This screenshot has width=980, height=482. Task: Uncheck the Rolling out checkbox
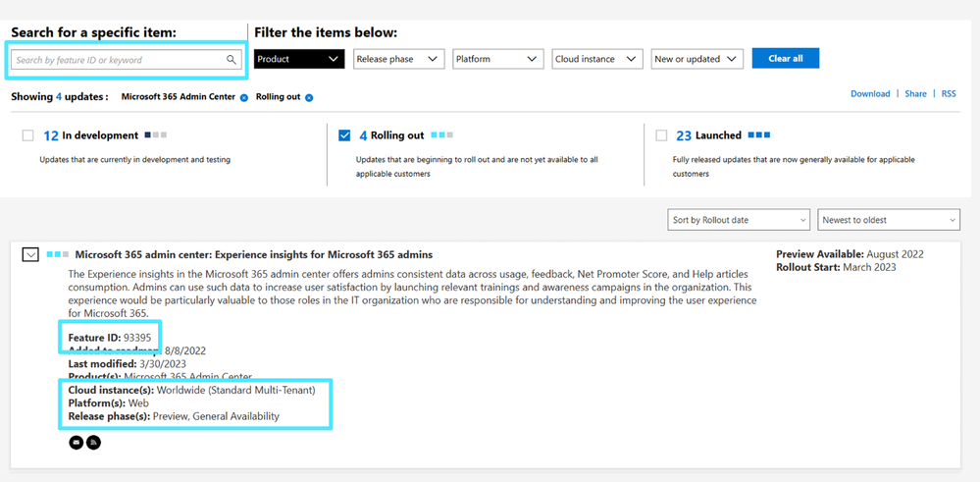coord(344,135)
